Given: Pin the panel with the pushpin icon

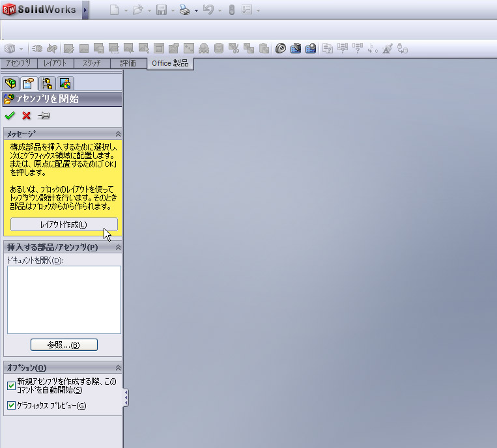Looking at the screenshot, I should pyautogui.click(x=44, y=116).
